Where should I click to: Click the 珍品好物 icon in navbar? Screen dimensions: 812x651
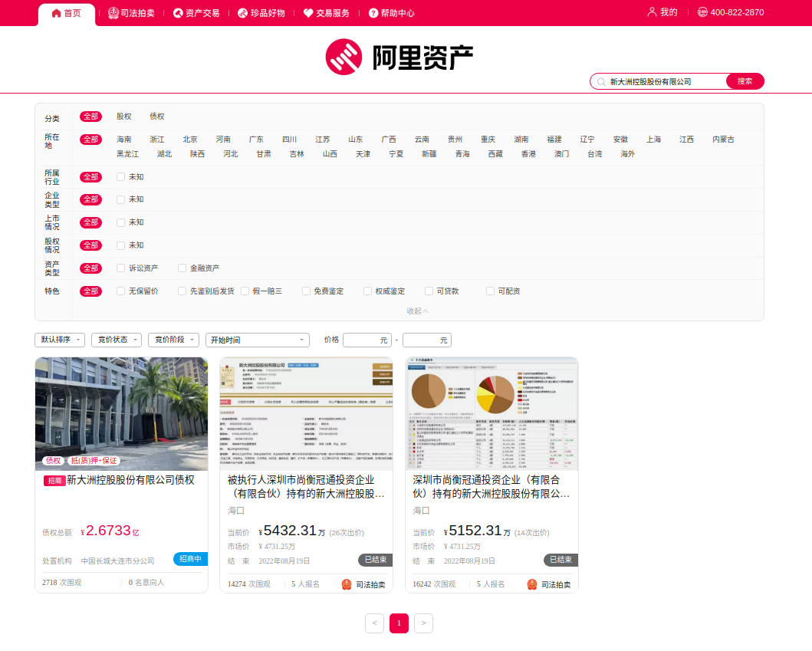click(x=242, y=13)
